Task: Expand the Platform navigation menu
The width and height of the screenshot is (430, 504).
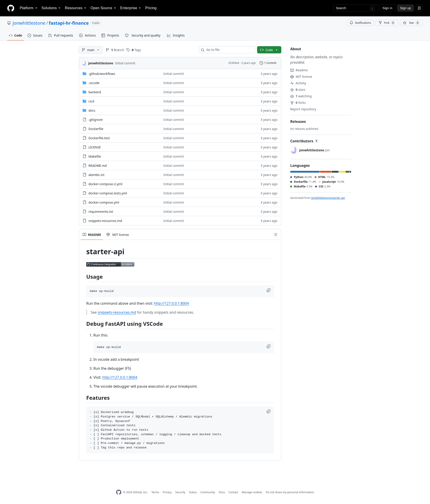Action: tap(28, 8)
